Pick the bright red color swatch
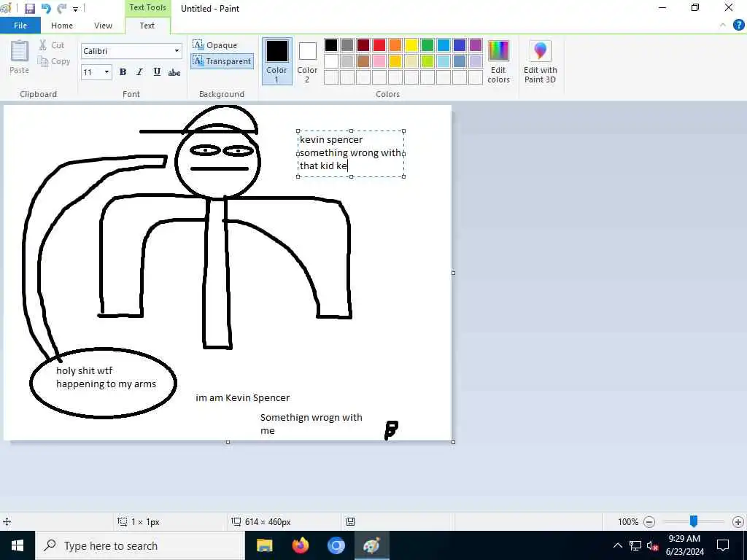 click(379, 45)
